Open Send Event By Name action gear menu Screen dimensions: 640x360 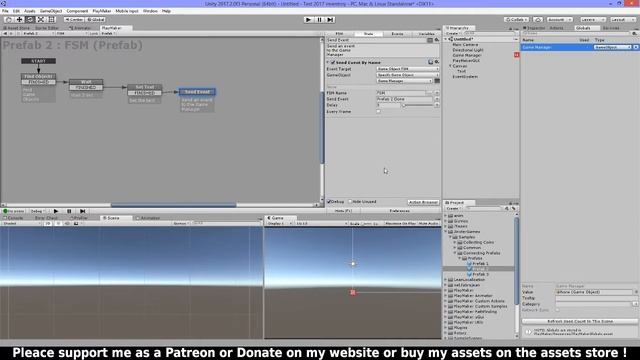(x=436, y=62)
